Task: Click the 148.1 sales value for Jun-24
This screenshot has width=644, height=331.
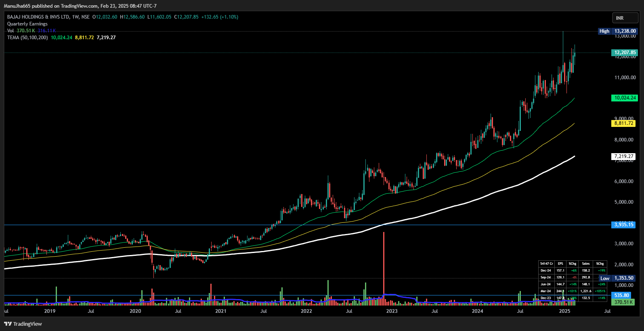Action: tap(586, 284)
